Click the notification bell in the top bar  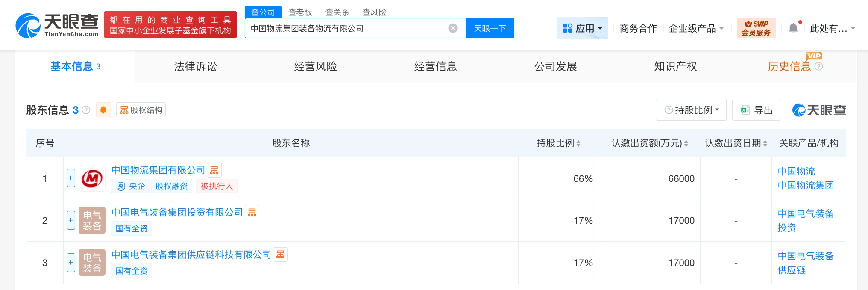point(793,28)
